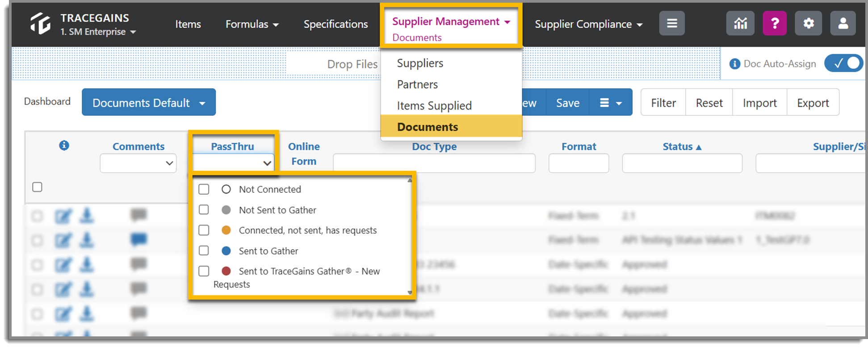Image resolution: width=868 pixels, height=348 pixels.
Task: Open blue comment bubble in API Testing row
Action: (138, 239)
